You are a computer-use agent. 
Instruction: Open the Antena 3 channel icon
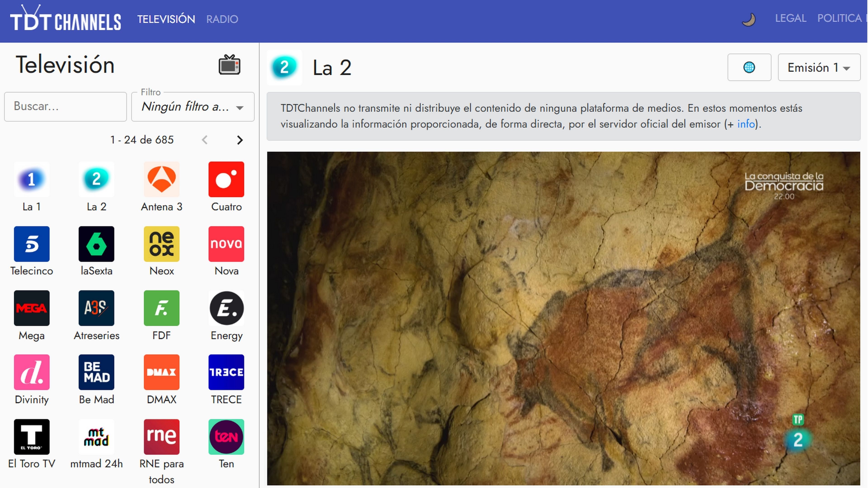tap(161, 179)
